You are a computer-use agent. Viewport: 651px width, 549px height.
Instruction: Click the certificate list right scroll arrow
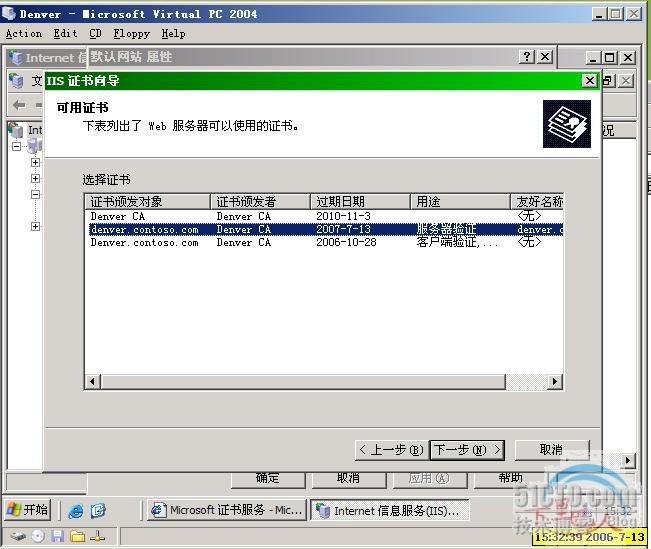click(x=555, y=382)
